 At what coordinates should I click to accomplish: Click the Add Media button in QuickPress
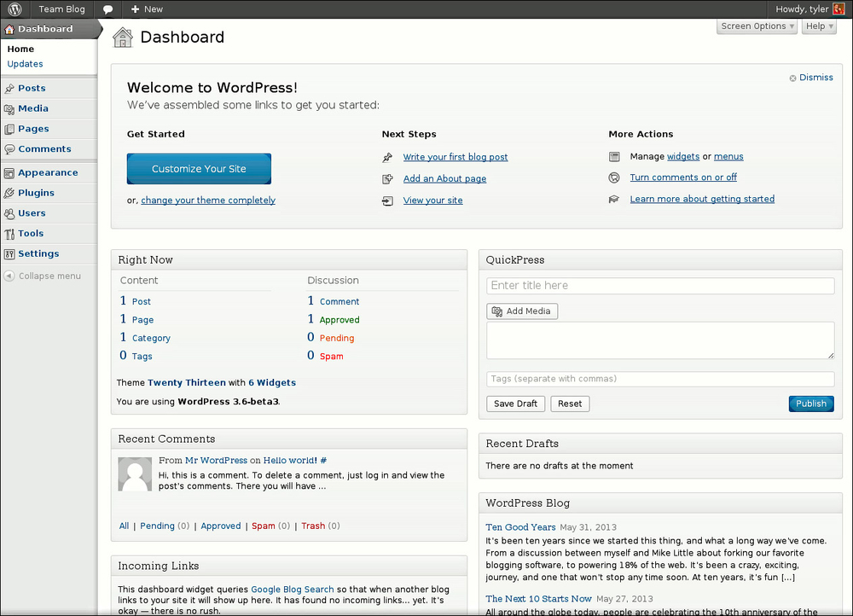tap(522, 311)
